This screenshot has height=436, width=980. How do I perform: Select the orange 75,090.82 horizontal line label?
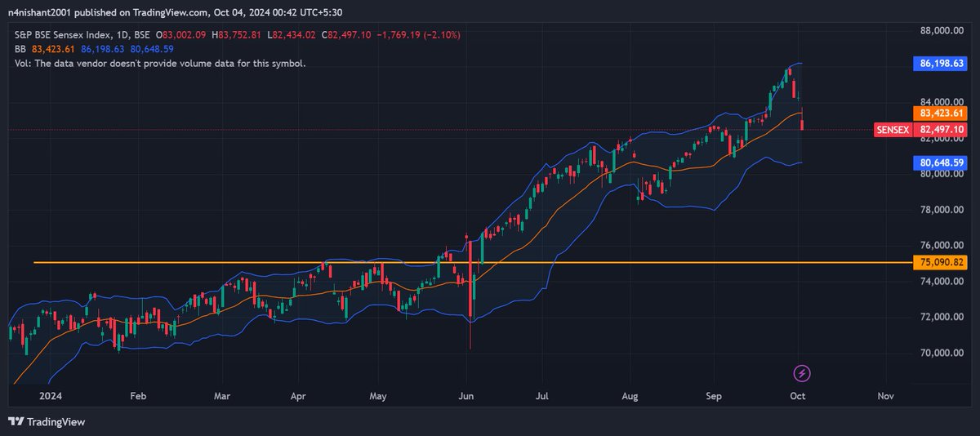point(941,262)
